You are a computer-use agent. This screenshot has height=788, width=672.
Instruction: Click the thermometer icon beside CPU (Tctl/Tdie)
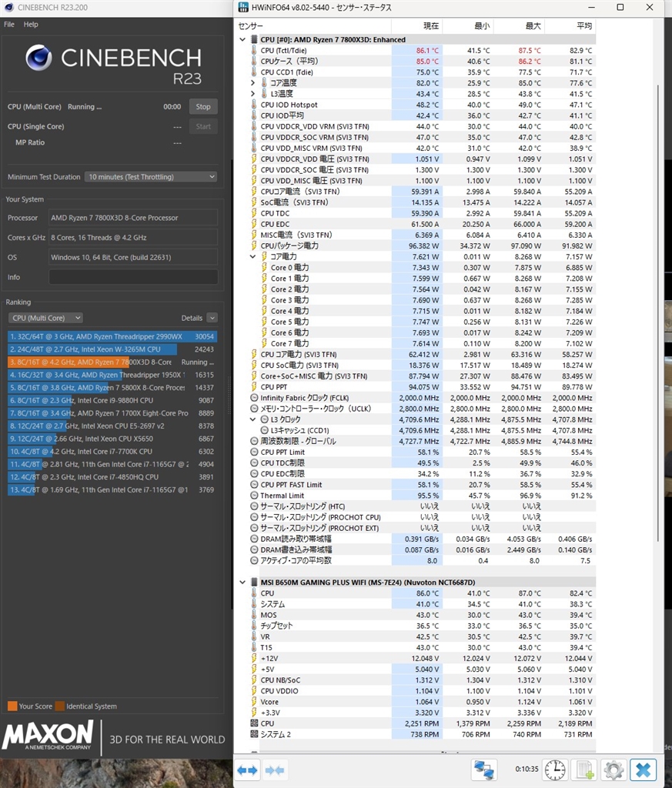(x=254, y=50)
